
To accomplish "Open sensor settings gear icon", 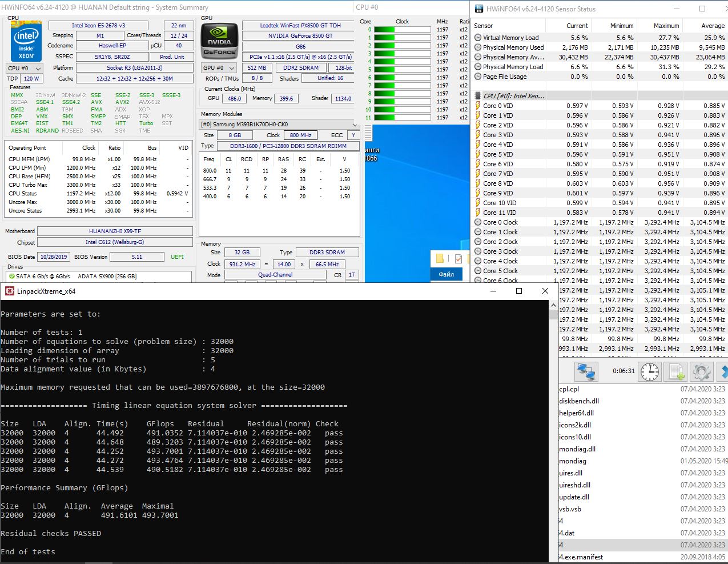I will click(x=701, y=371).
